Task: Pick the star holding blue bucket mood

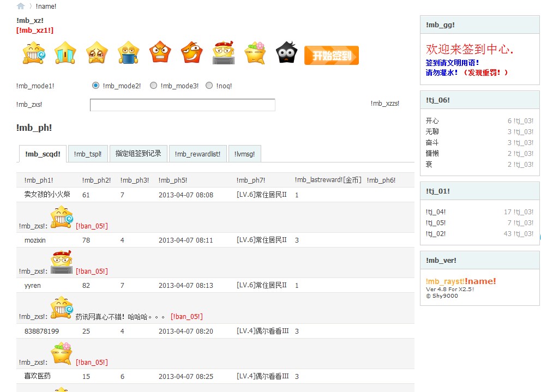Action: [128, 53]
